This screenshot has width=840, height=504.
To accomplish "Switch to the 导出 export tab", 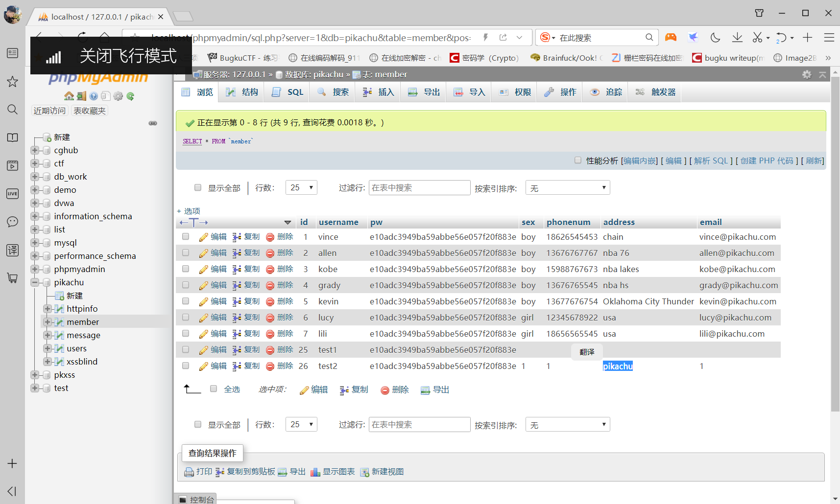I will tap(424, 92).
